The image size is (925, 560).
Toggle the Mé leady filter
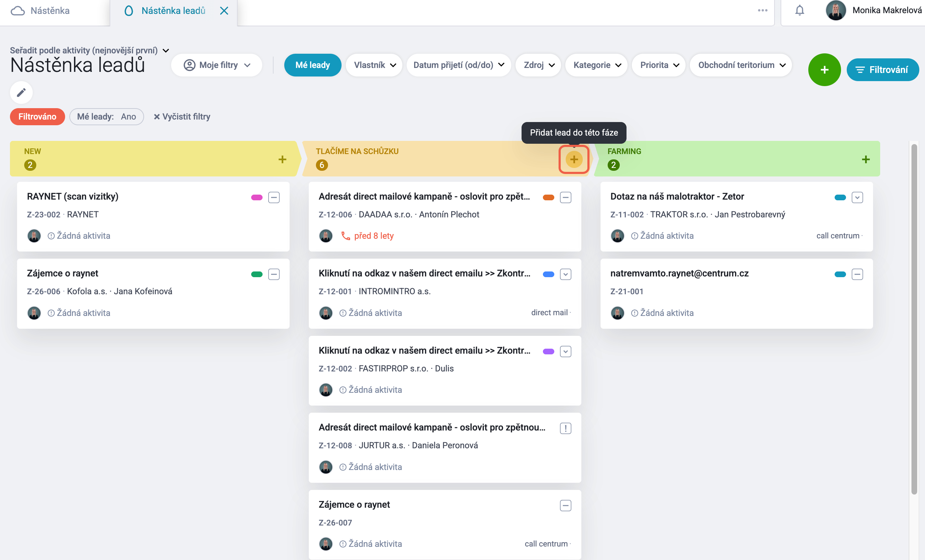tap(312, 65)
